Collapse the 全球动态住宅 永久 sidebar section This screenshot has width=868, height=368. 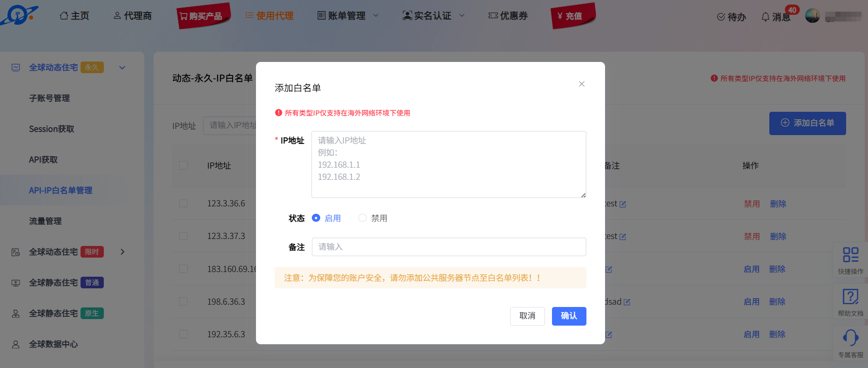122,67
